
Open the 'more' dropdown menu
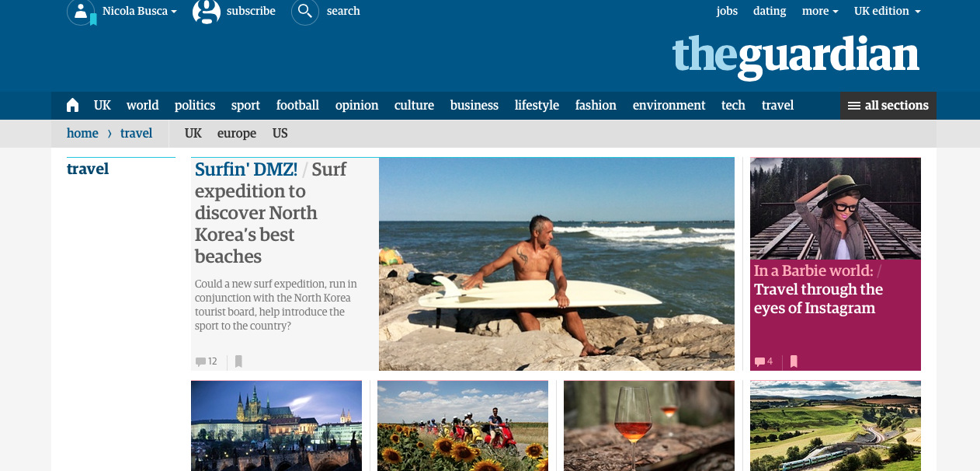[x=820, y=11]
